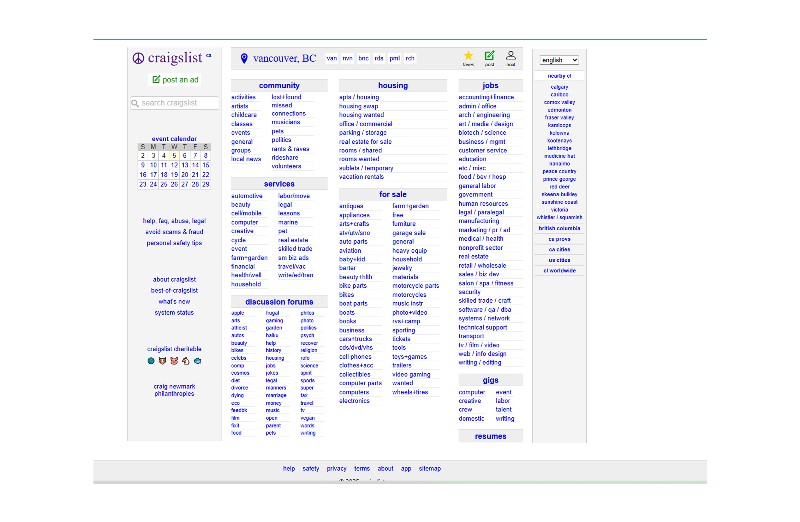Open the automotive services link
800x522 pixels.
tap(247, 196)
